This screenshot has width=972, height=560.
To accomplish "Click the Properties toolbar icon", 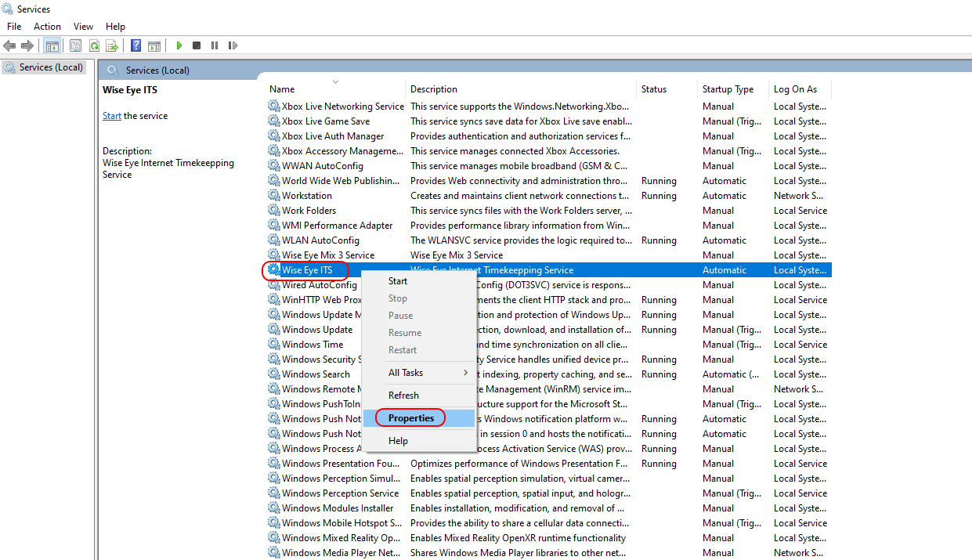I will pyautogui.click(x=76, y=46).
